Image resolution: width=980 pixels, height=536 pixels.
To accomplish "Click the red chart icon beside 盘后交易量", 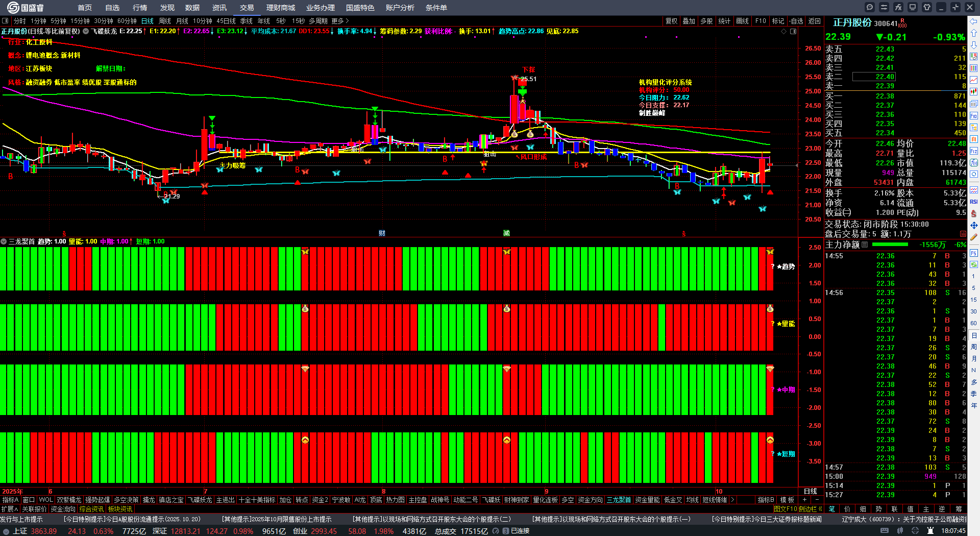I will coord(963,234).
